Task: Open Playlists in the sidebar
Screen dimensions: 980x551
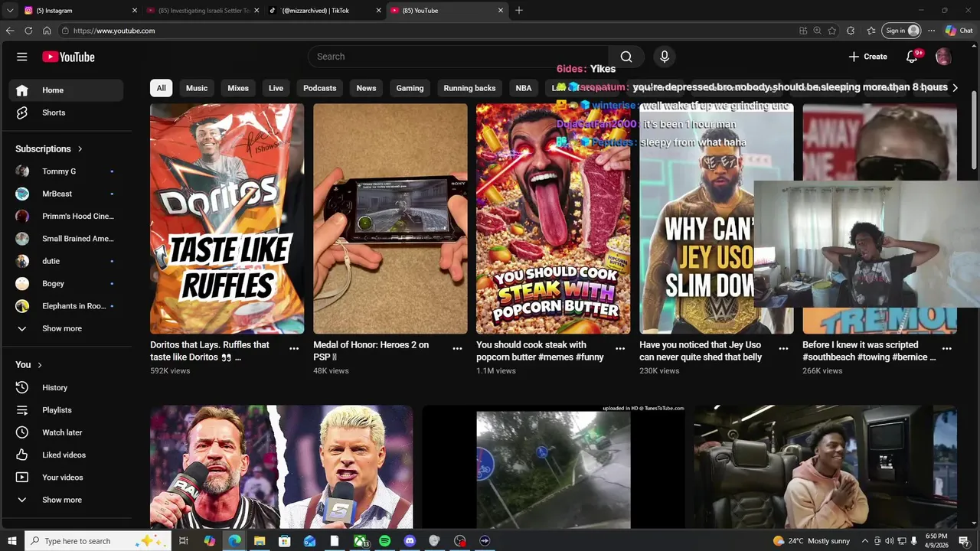Action: (66, 410)
